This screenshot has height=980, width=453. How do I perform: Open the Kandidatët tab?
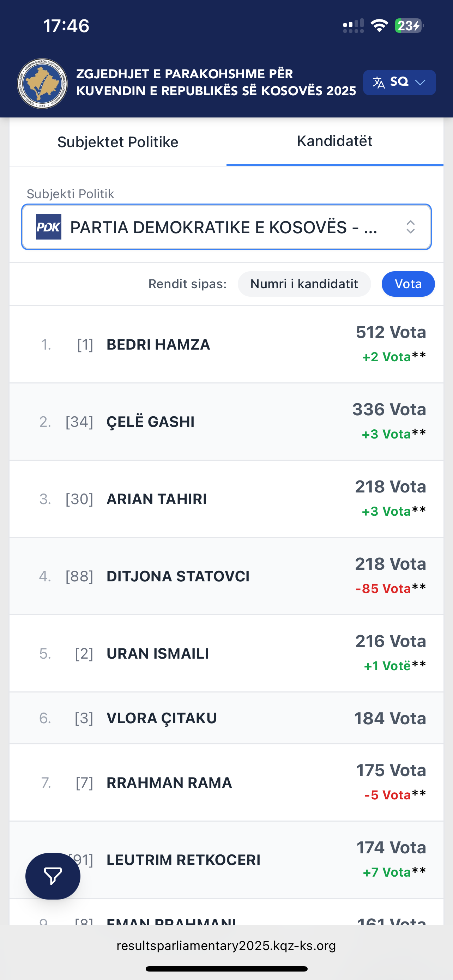(x=335, y=141)
